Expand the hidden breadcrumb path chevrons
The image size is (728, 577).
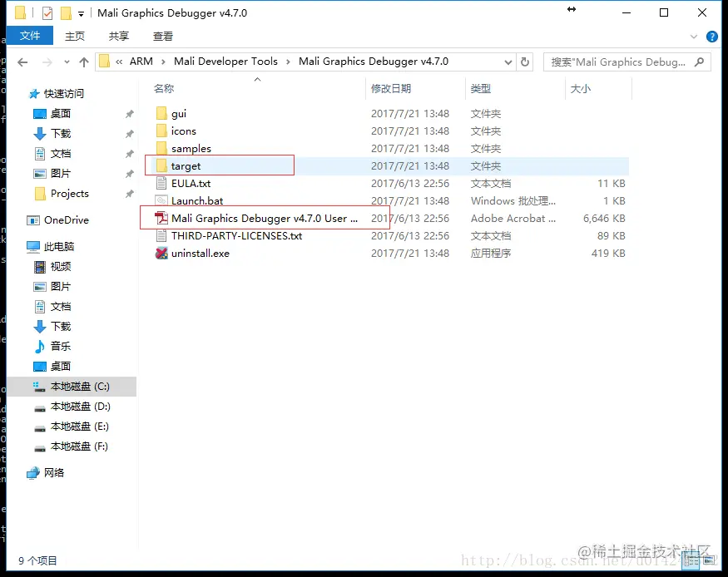(x=119, y=62)
